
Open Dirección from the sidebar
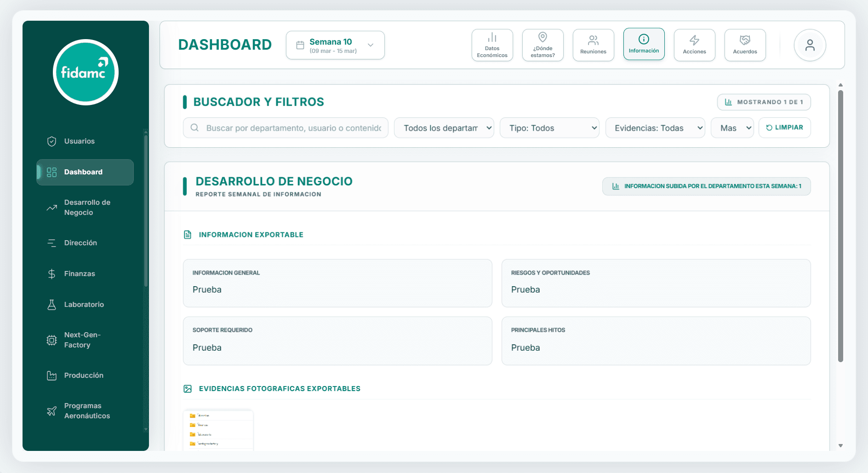tap(85, 243)
